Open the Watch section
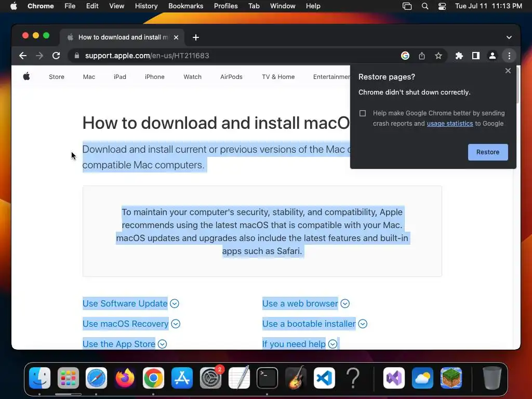Image resolution: width=532 pixels, height=399 pixels. pos(192,77)
